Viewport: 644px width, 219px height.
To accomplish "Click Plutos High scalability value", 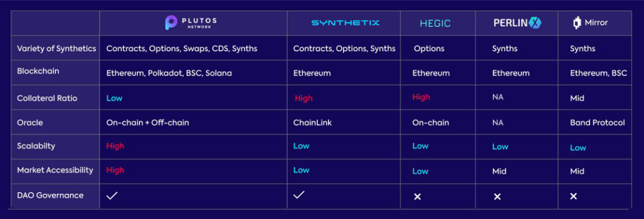I will (x=115, y=146).
